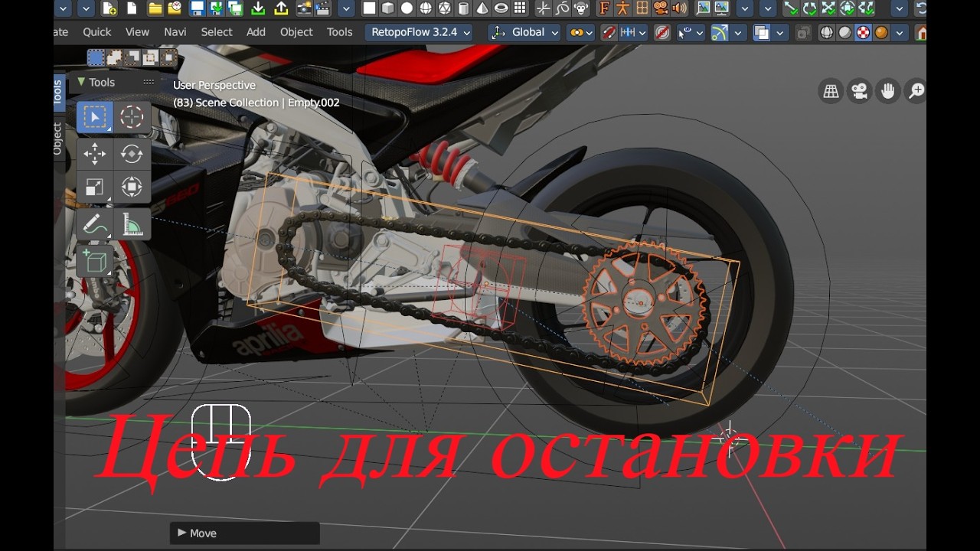Click the render image camera icon

[x=304, y=8]
